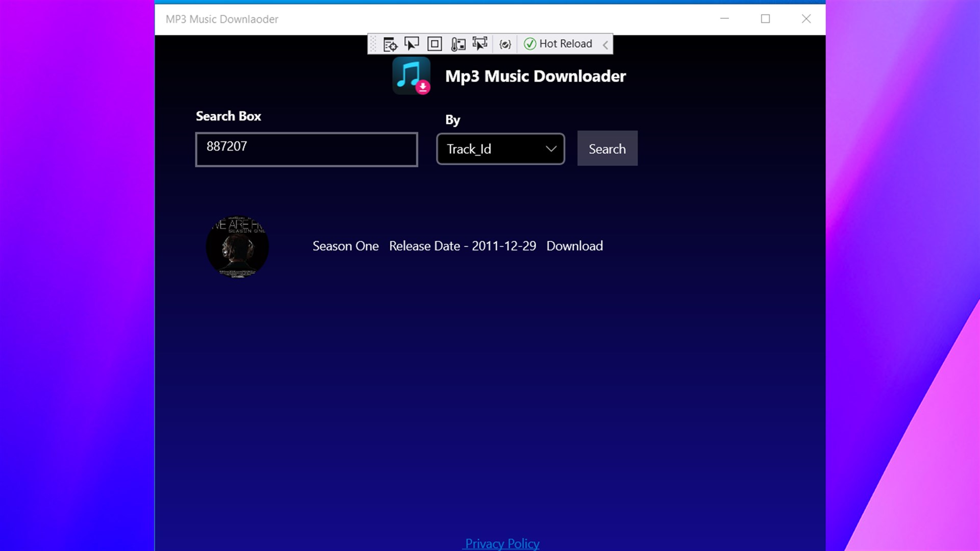Click the Download link for Season One

(574, 246)
